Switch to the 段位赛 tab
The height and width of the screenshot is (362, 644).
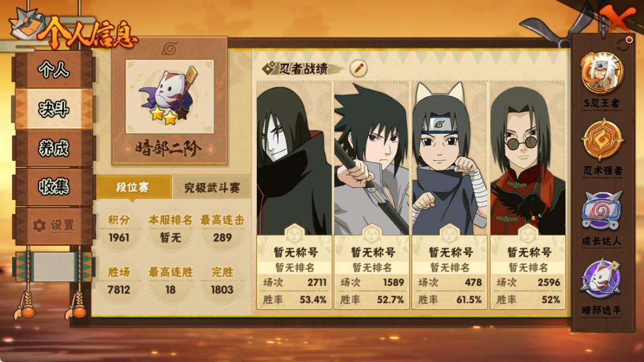(133, 188)
